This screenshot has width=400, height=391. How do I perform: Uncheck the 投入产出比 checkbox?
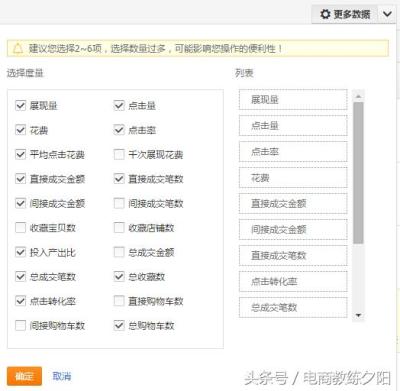pos(21,252)
